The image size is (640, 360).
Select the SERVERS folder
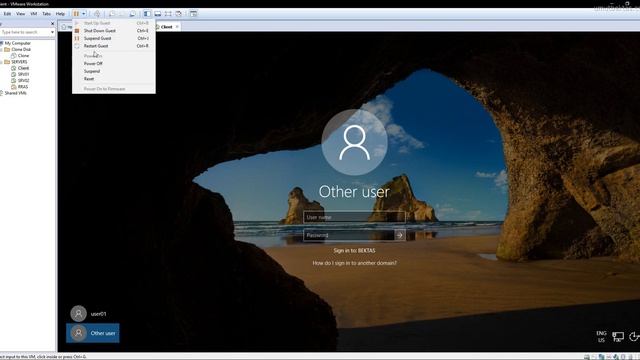tap(19, 62)
